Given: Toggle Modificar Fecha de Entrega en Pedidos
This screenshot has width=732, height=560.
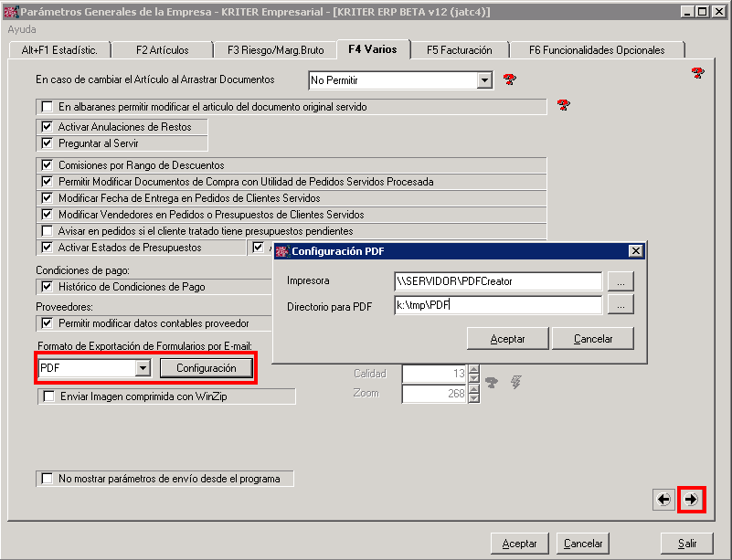Looking at the screenshot, I should click(x=48, y=198).
